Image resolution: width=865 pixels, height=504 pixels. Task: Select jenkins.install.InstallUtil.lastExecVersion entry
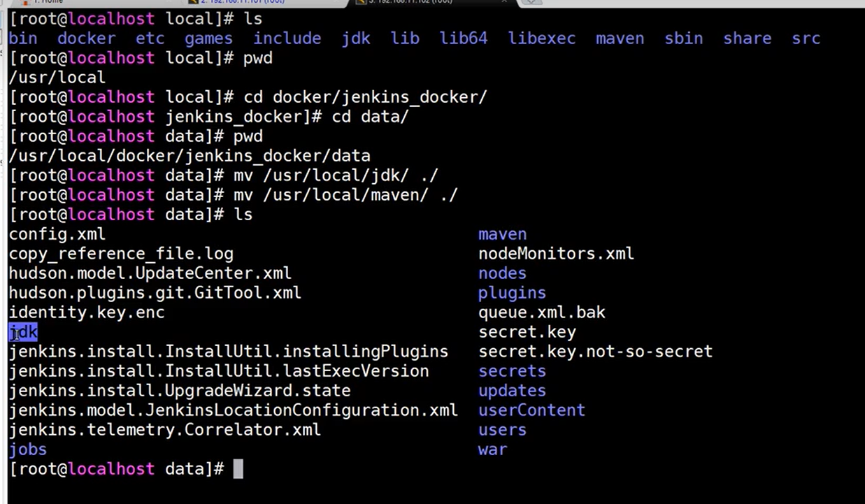click(x=219, y=371)
